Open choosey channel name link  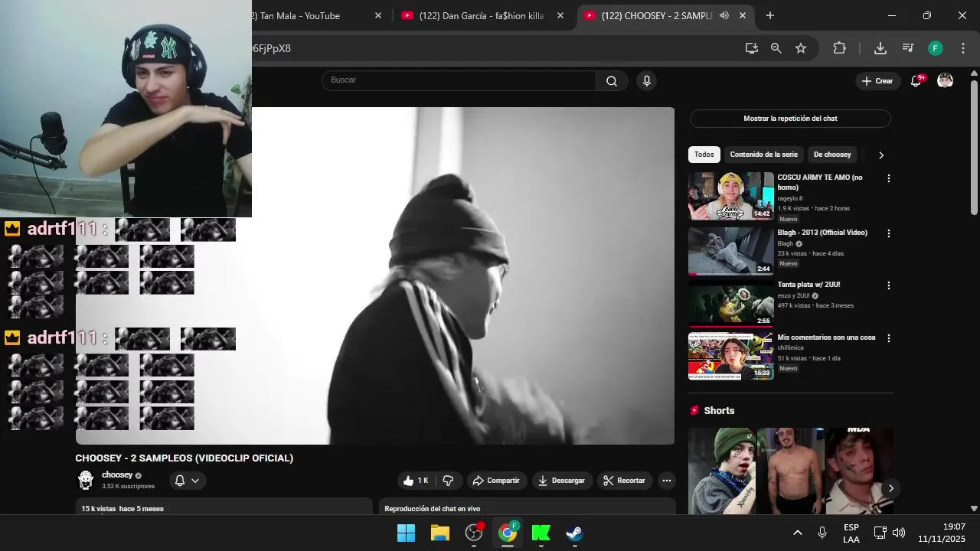tap(117, 475)
